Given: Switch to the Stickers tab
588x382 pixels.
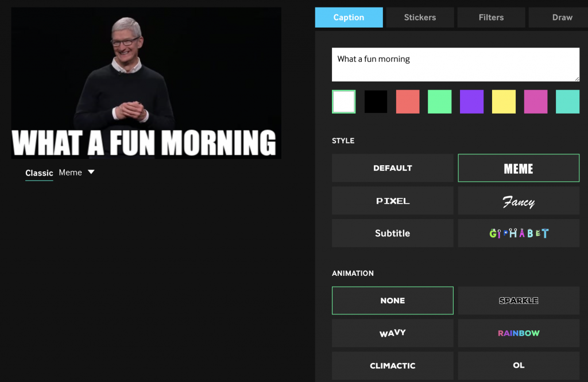Looking at the screenshot, I should click(x=420, y=17).
